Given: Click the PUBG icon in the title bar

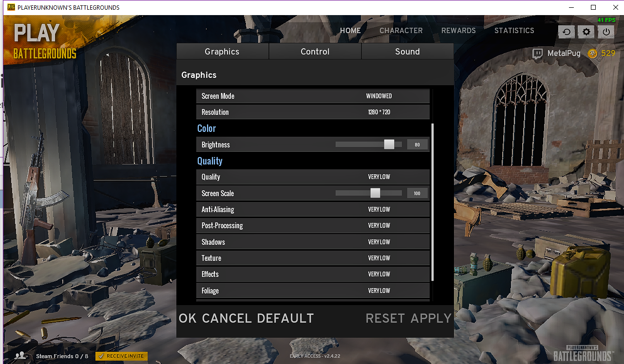Looking at the screenshot, I should pos(11,7).
